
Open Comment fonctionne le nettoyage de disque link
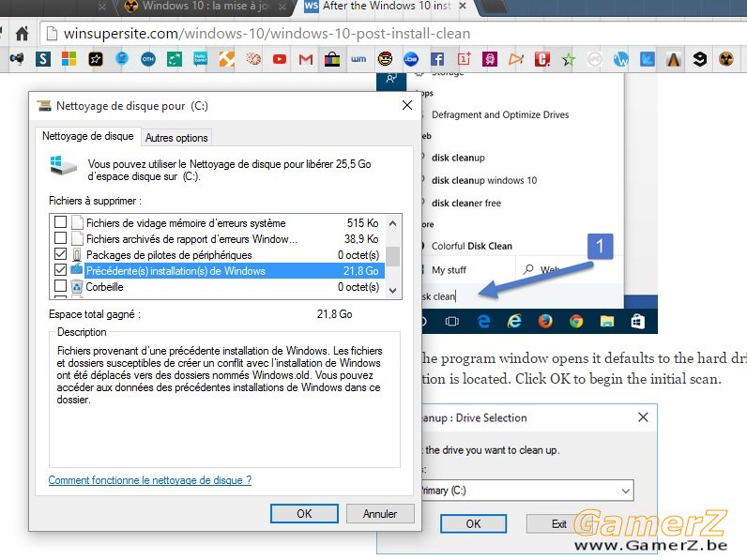tap(150, 480)
